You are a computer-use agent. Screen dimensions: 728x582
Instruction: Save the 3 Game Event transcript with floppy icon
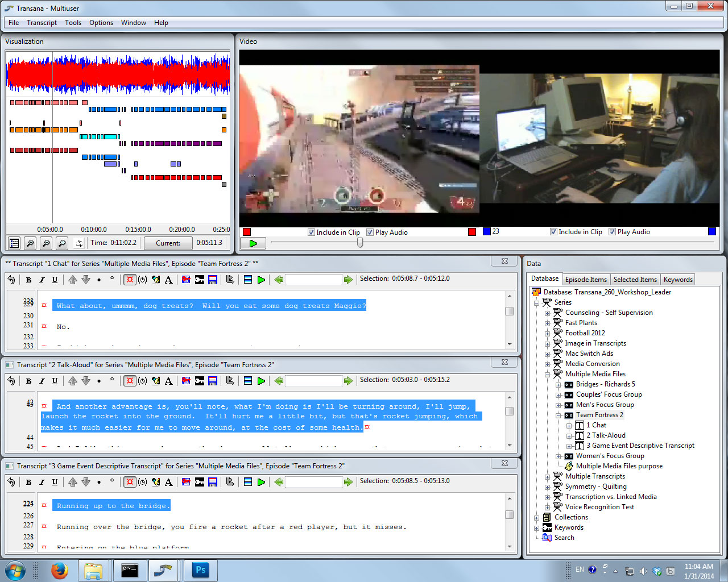(x=213, y=482)
